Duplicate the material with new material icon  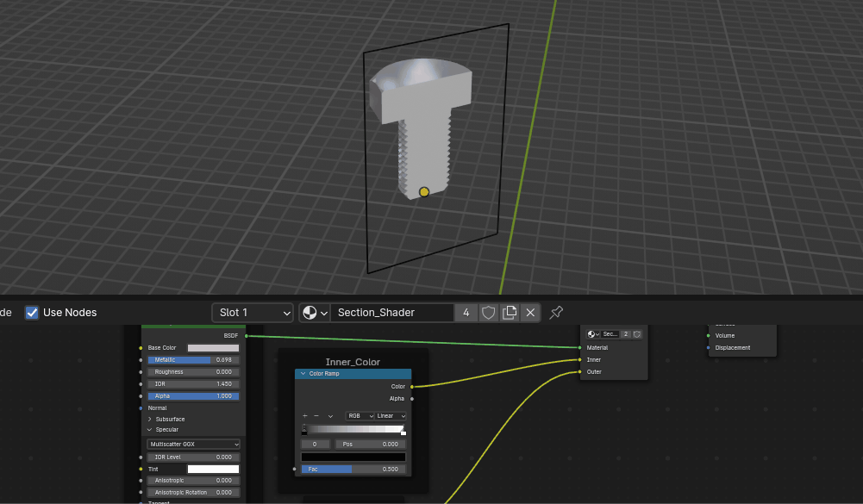coord(510,313)
